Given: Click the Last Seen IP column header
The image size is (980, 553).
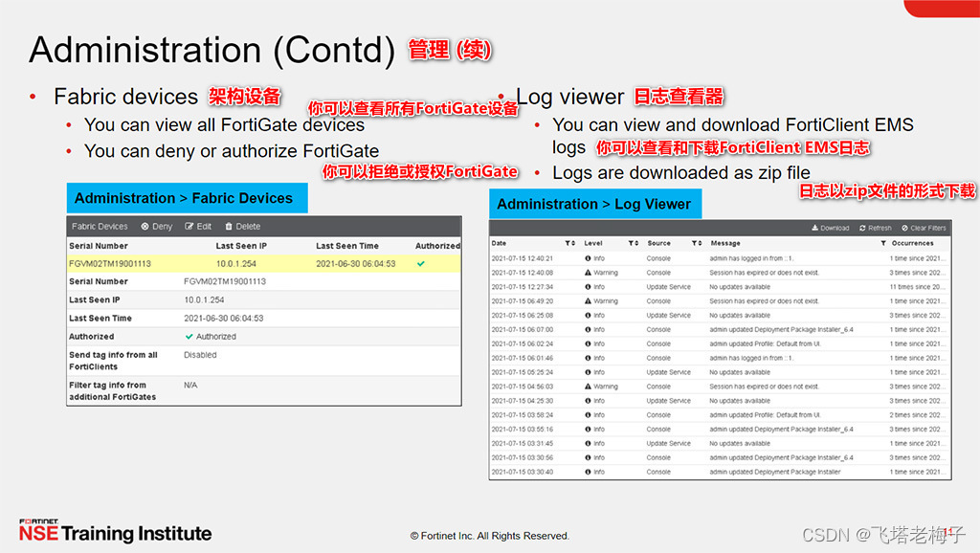Looking at the screenshot, I should pyautogui.click(x=241, y=246).
